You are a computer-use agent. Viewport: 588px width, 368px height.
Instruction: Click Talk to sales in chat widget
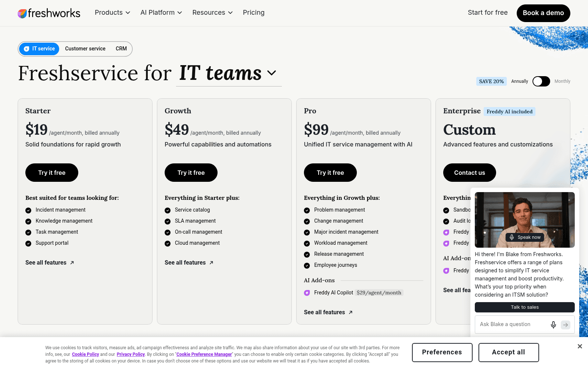pos(525,307)
